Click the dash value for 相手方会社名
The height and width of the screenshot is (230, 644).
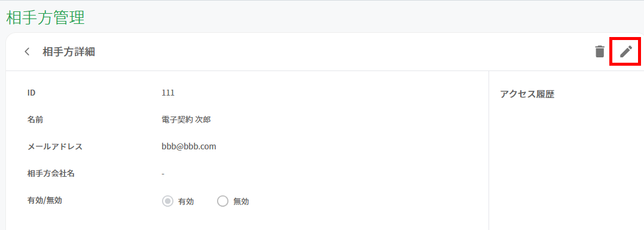click(x=163, y=174)
